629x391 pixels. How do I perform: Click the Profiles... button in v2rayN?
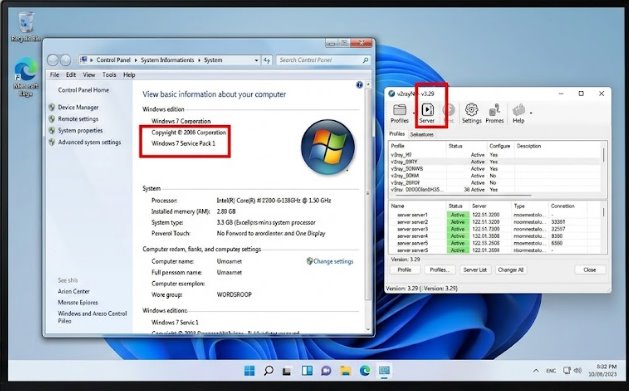pyautogui.click(x=440, y=270)
